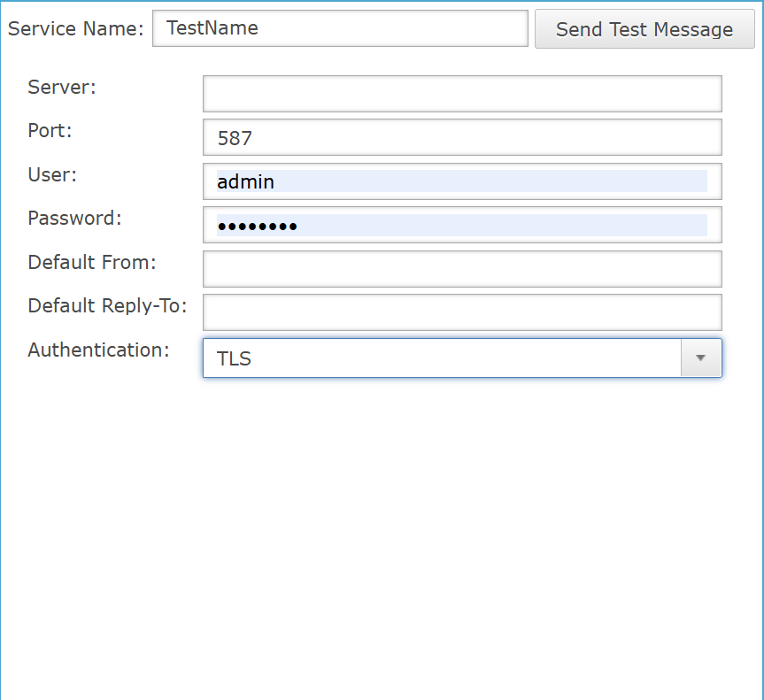Click the User field containing admin
The height and width of the screenshot is (700, 764).
click(x=461, y=181)
